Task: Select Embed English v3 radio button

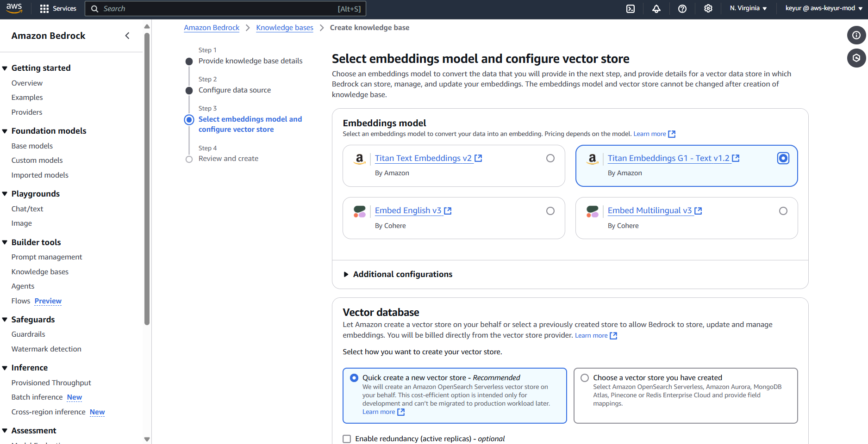Action: pyautogui.click(x=550, y=211)
